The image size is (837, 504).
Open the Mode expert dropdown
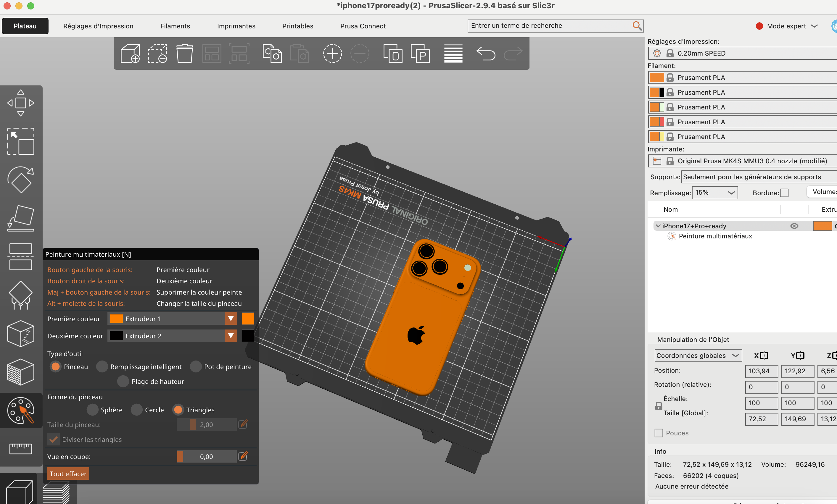(x=786, y=26)
